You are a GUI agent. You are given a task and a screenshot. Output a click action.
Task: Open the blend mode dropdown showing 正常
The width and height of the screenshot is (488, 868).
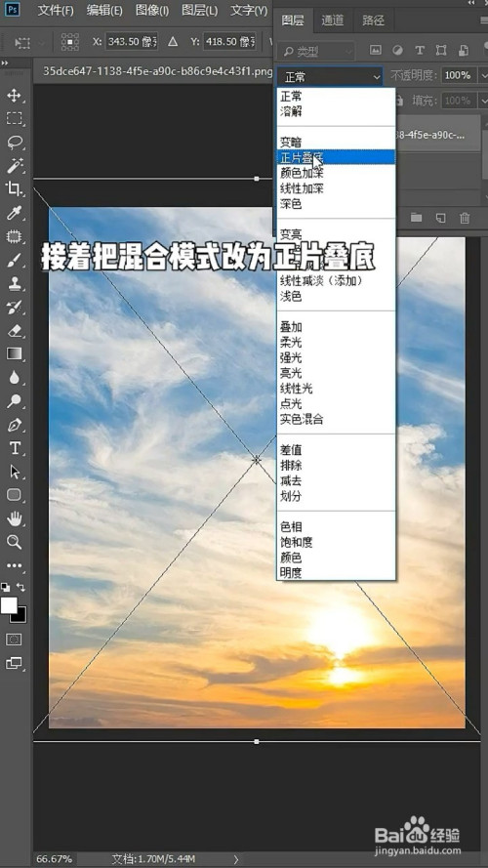[x=330, y=76]
